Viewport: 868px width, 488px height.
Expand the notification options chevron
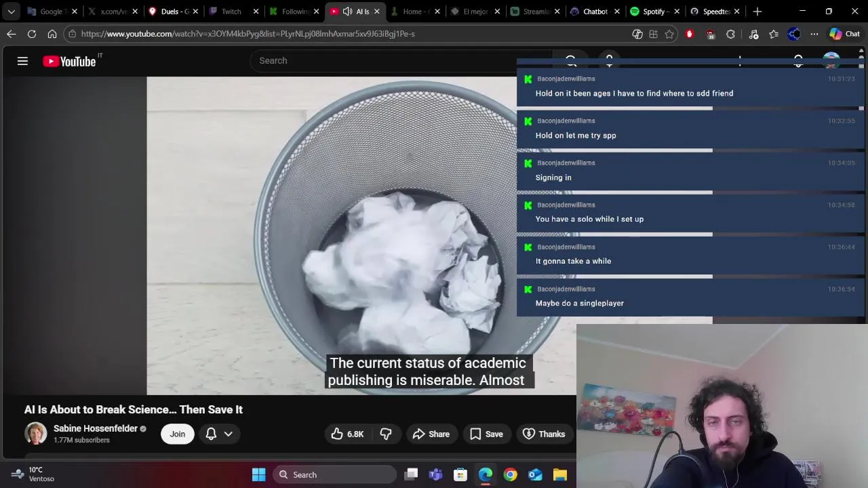(229, 434)
